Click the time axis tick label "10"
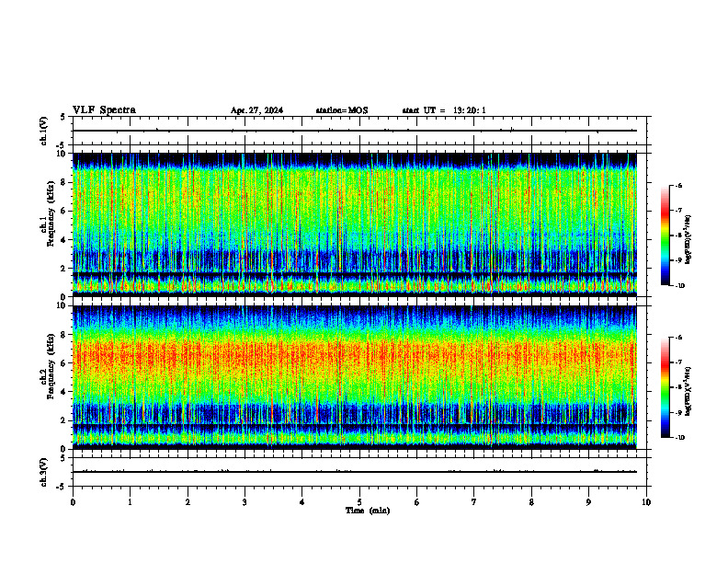728x563 pixels. coord(646,502)
